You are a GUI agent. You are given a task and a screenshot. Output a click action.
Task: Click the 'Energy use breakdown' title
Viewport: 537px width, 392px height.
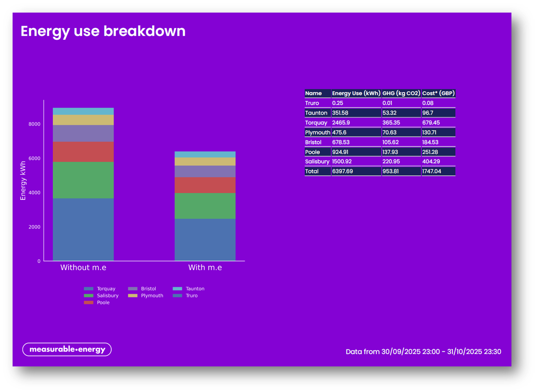pos(103,31)
